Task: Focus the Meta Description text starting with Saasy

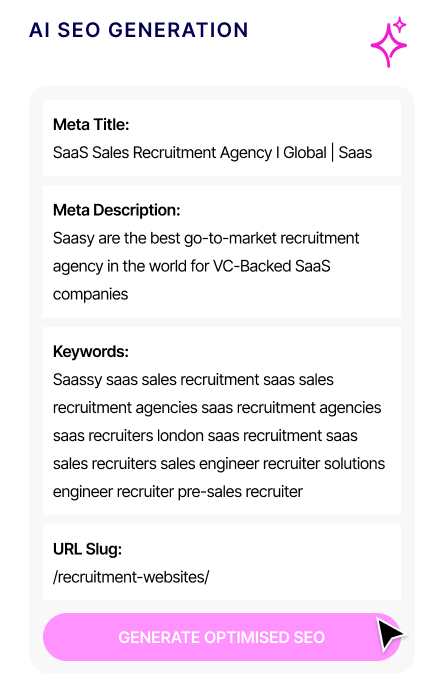Action: [206, 266]
